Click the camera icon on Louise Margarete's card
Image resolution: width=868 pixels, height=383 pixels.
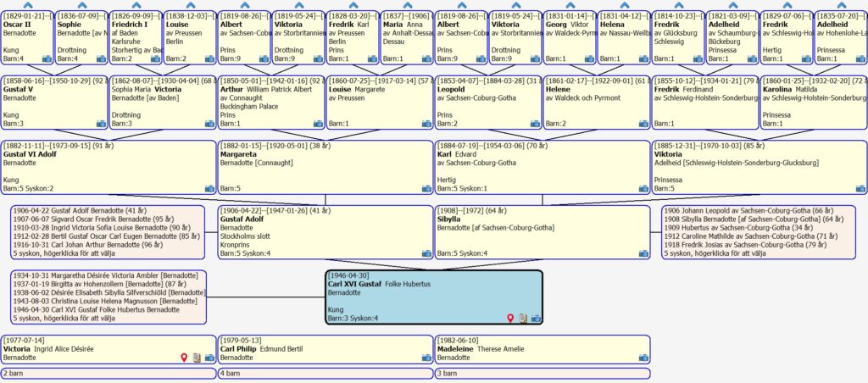[427, 124]
